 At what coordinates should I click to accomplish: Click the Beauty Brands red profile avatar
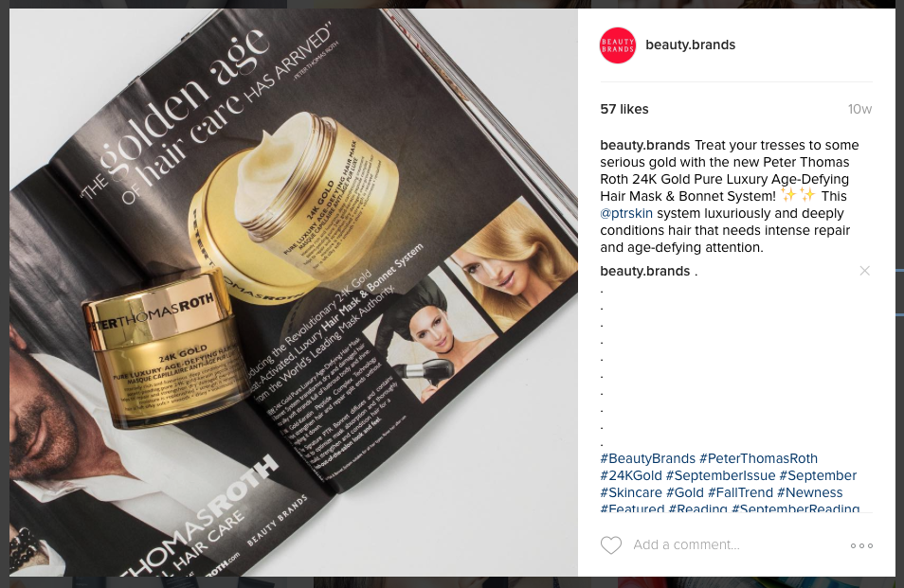coord(618,45)
